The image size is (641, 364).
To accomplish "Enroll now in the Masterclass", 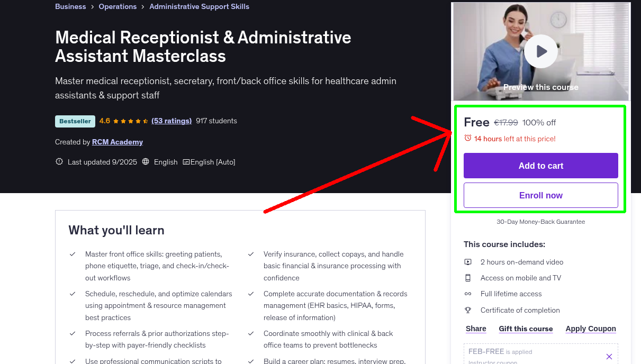I will [540, 195].
